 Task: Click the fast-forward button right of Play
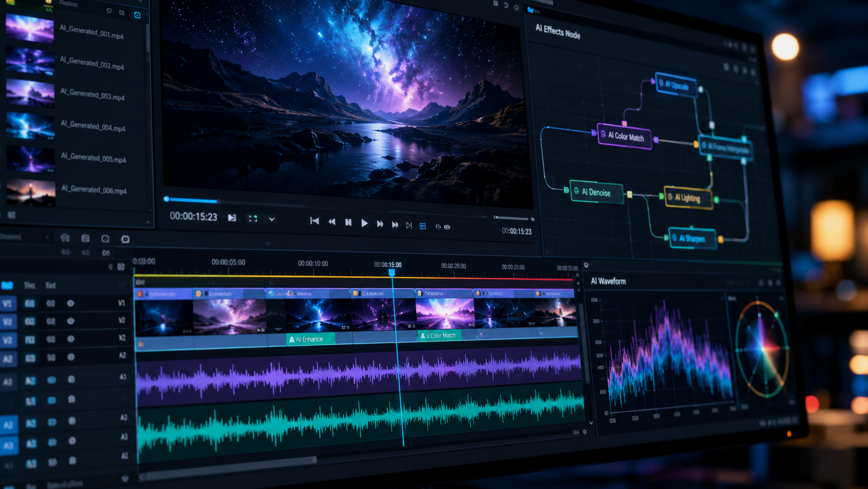380,223
